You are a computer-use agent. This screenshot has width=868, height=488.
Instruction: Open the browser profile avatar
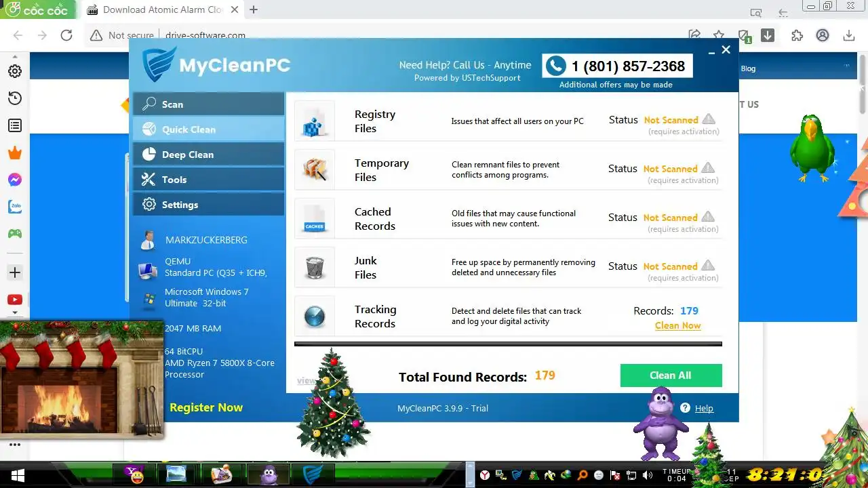coord(823,35)
